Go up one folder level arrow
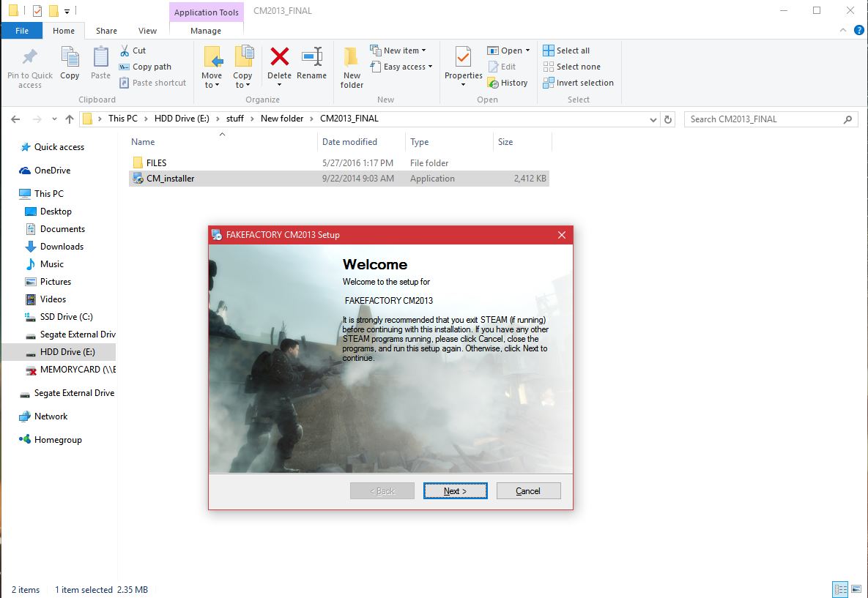 tap(69, 119)
